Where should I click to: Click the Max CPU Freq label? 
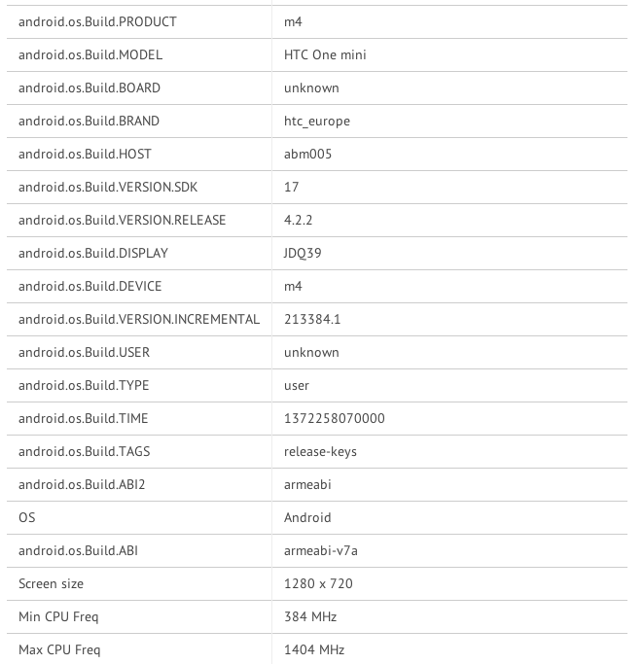coord(59,649)
